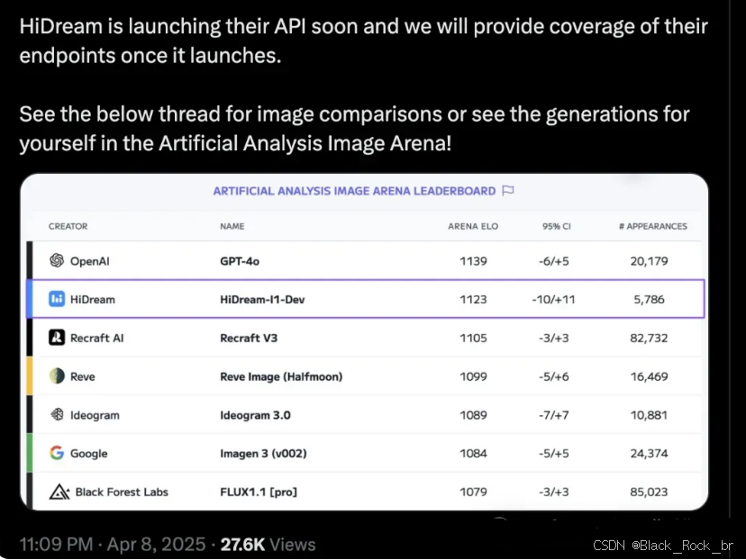Image resolution: width=746 pixels, height=560 pixels.
Task: Click the # APPEARANCES column header
Action: tap(652, 226)
